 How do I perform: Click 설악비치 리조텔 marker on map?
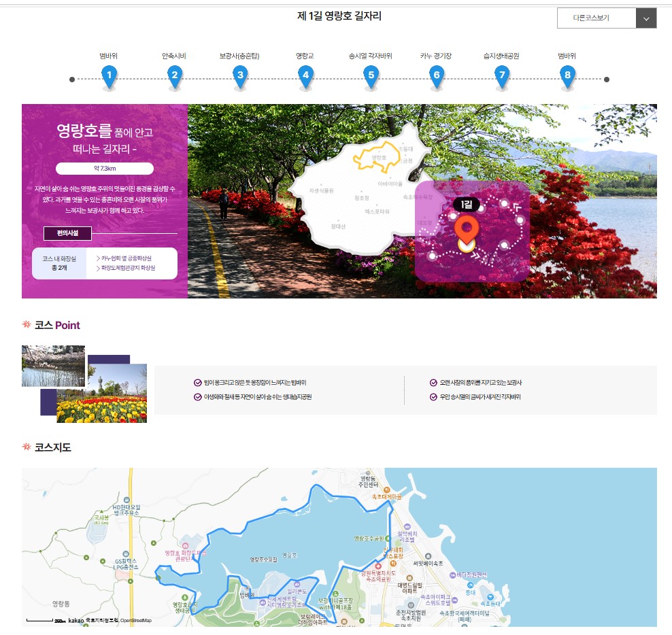(407, 527)
